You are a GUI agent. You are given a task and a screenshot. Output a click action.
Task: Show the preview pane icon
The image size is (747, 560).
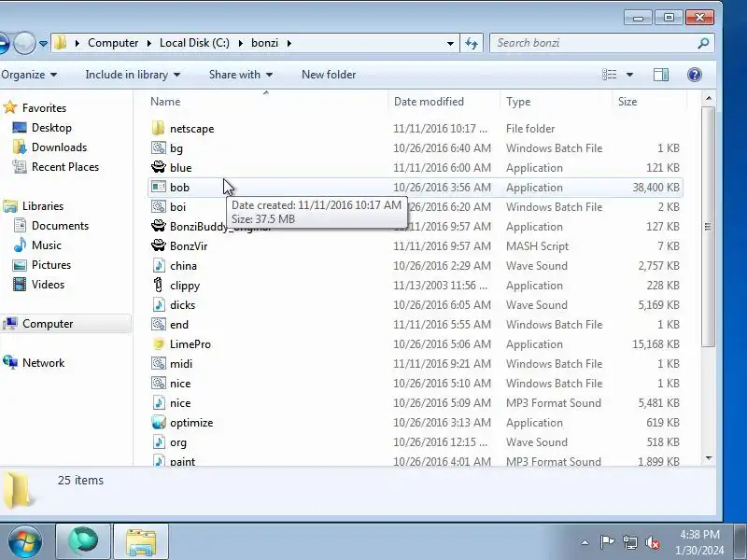click(661, 75)
